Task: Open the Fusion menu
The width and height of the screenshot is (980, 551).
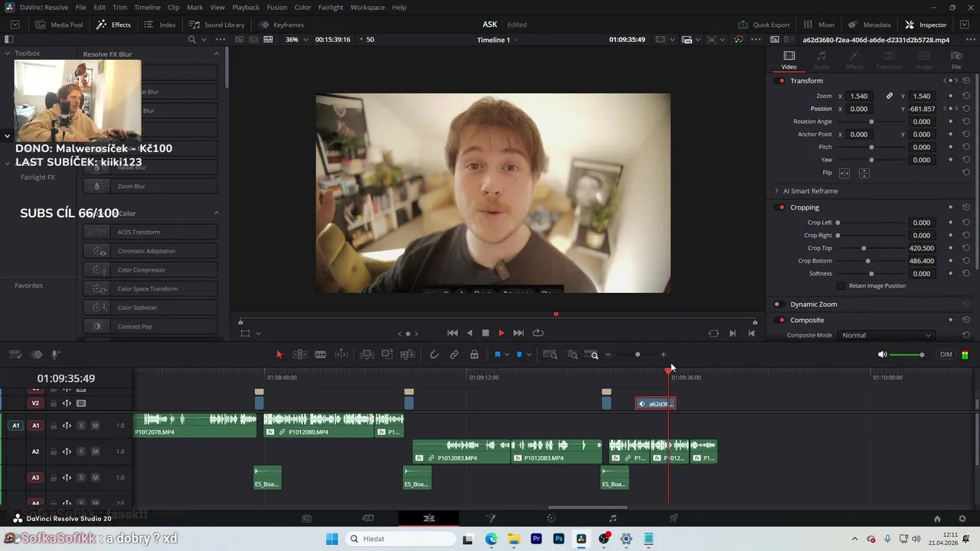Action: pyautogui.click(x=277, y=7)
